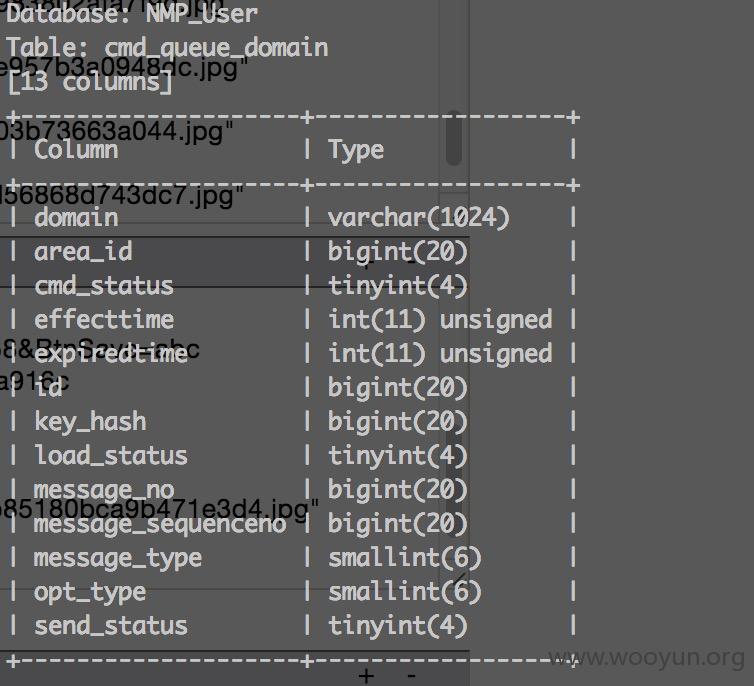Viewport: 754px width, 686px height.
Task: Click the first smallint(6) type value
Action: tap(404, 559)
